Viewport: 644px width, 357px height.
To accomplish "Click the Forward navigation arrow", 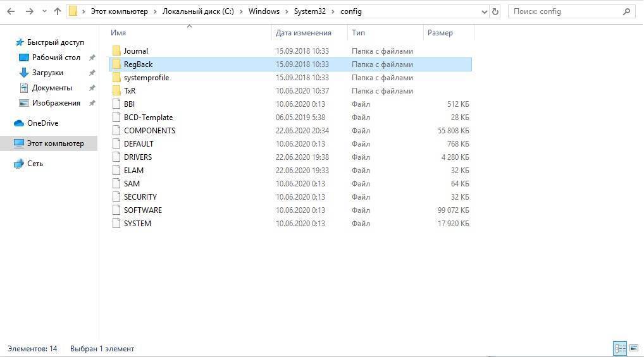I will pyautogui.click(x=29, y=11).
